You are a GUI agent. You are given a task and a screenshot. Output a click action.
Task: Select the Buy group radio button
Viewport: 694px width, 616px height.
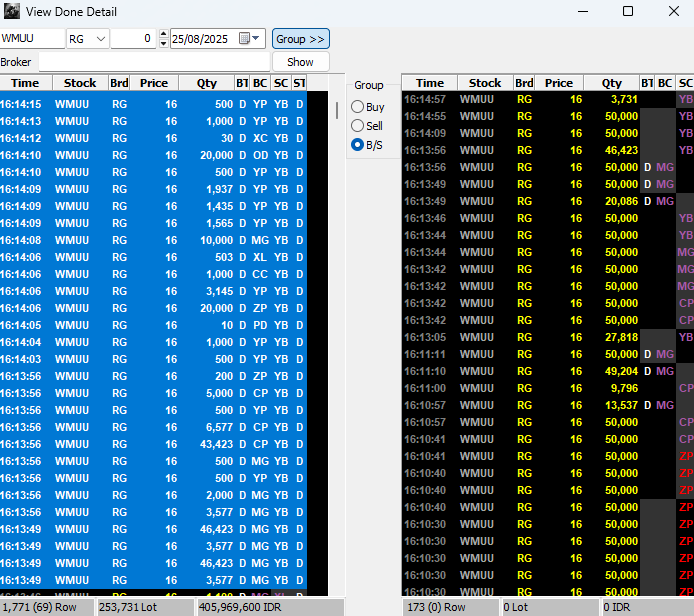tap(357, 107)
